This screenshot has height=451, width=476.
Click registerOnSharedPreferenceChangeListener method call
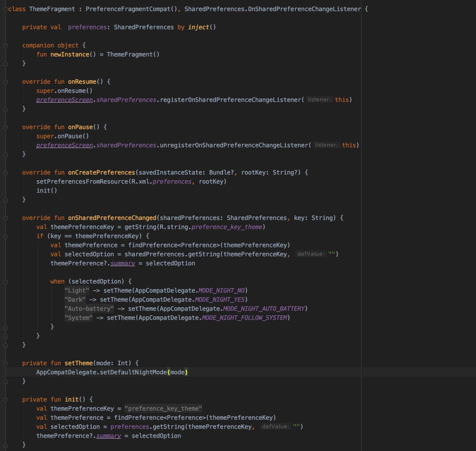[x=231, y=100]
